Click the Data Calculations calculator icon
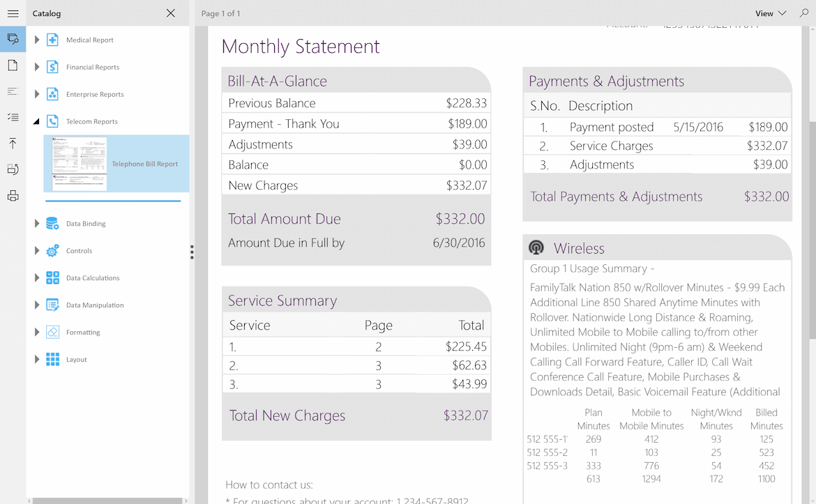 pos(52,277)
